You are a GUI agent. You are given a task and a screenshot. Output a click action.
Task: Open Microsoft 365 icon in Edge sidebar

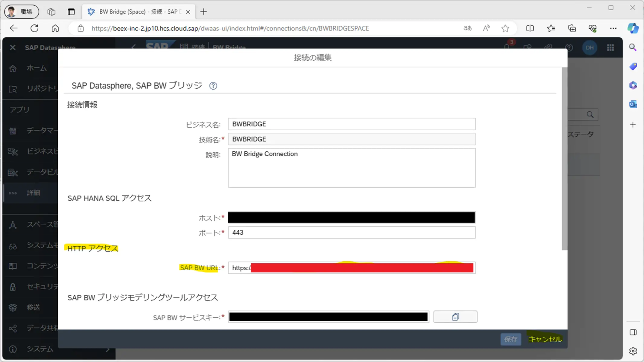tap(633, 85)
